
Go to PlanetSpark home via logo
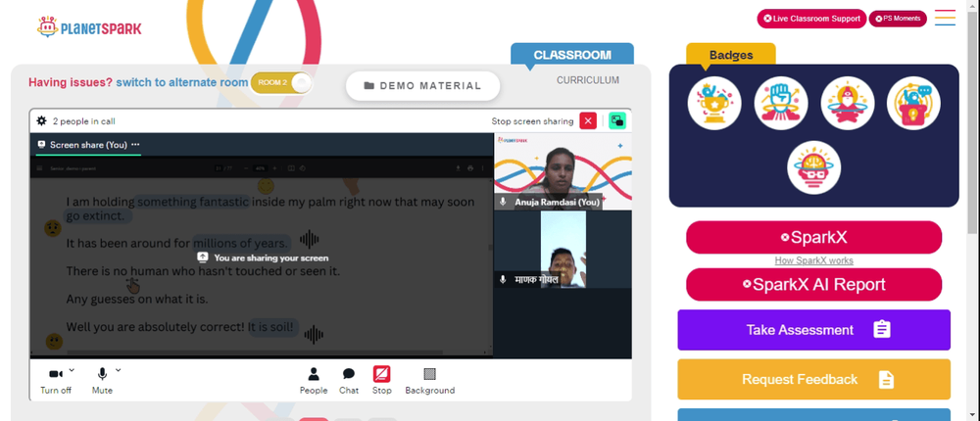pyautogui.click(x=89, y=26)
